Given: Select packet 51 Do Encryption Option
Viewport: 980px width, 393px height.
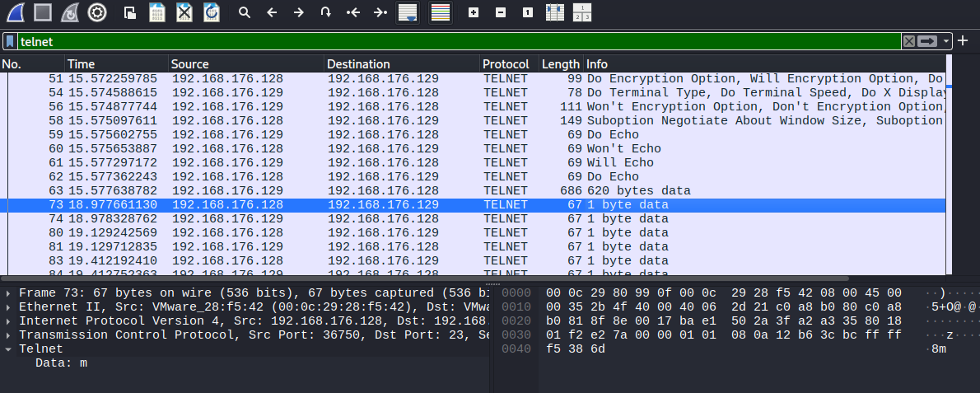Looking at the screenshot, I should pyautogui.click(x=473, y=79).
